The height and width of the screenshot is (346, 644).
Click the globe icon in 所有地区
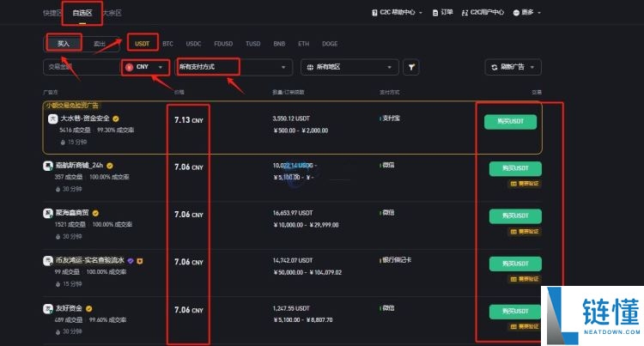tap(310, 67)
